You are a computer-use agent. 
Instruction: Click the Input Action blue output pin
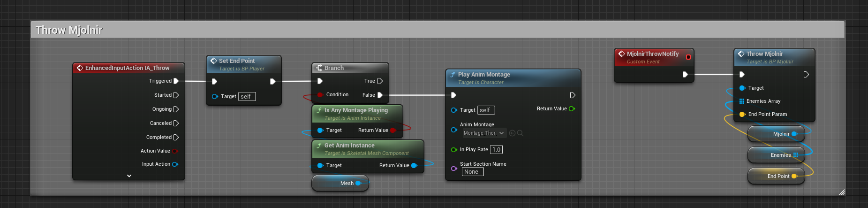[175, 164]
